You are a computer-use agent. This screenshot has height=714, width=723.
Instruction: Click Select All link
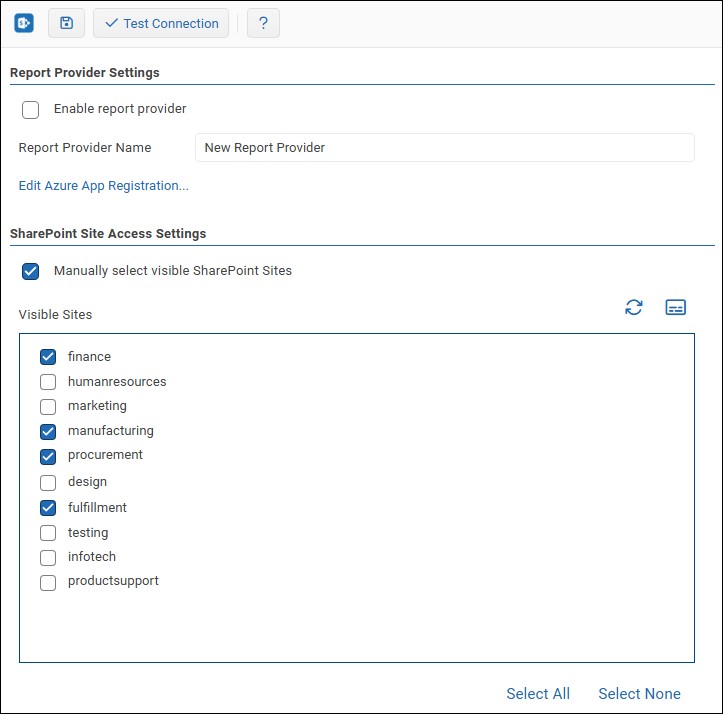pos(538,694)
